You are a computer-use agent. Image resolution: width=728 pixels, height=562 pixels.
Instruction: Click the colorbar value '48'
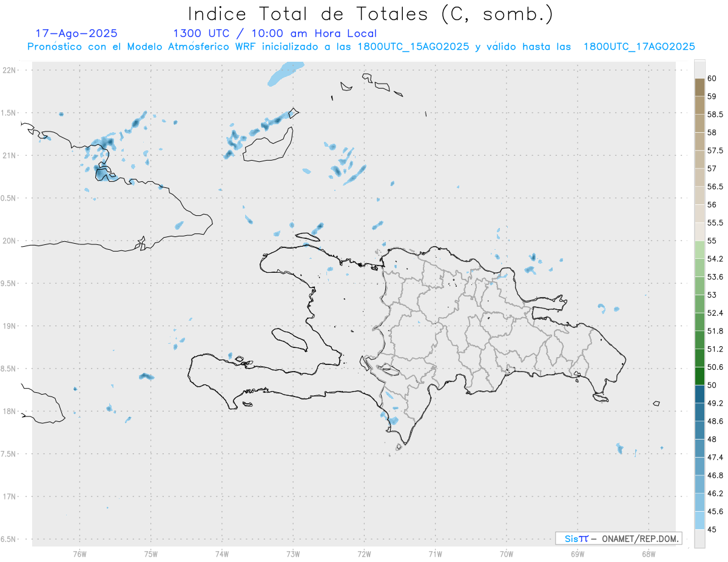point(712,440)
